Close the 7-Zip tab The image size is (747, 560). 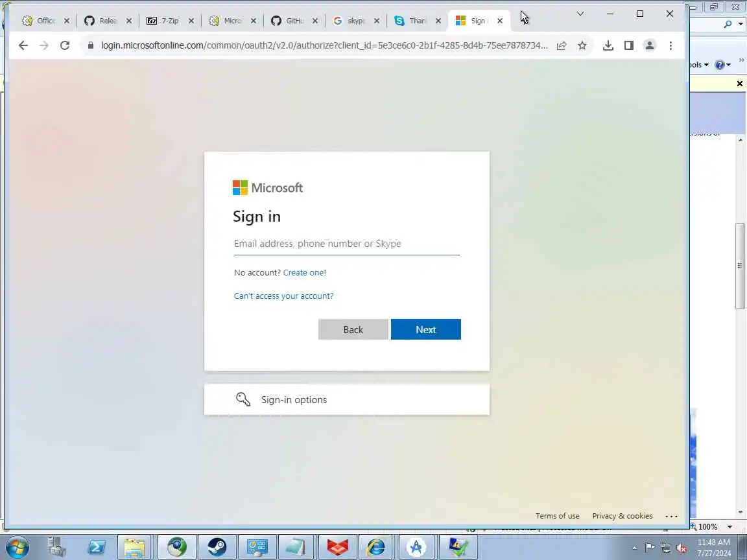[191, 21]
